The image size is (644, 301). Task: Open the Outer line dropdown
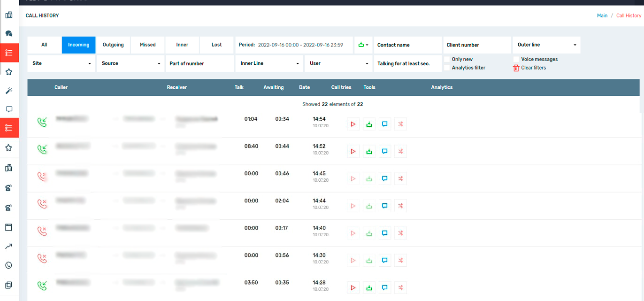pos(546,45)
